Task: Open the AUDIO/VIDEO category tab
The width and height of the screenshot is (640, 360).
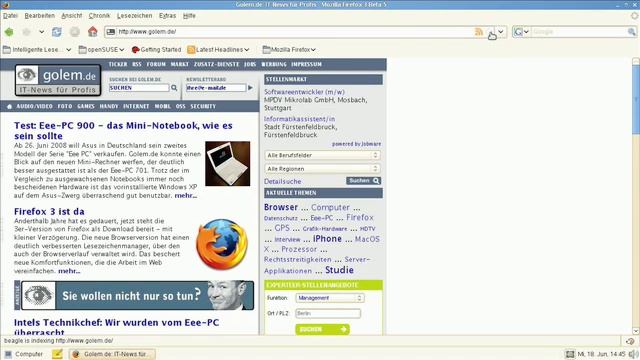Action: (34, 106)
